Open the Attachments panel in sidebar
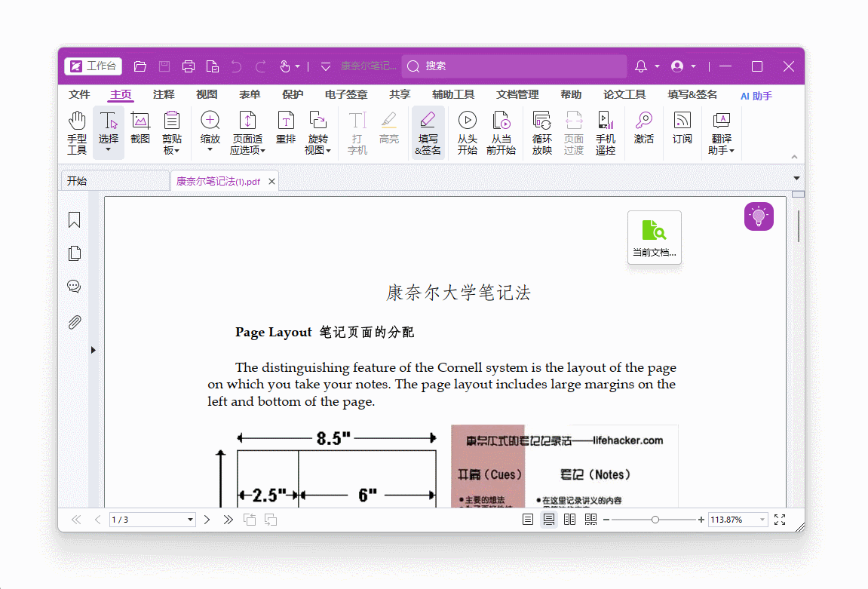The image size is (868, 589). [x=74, y=321]
